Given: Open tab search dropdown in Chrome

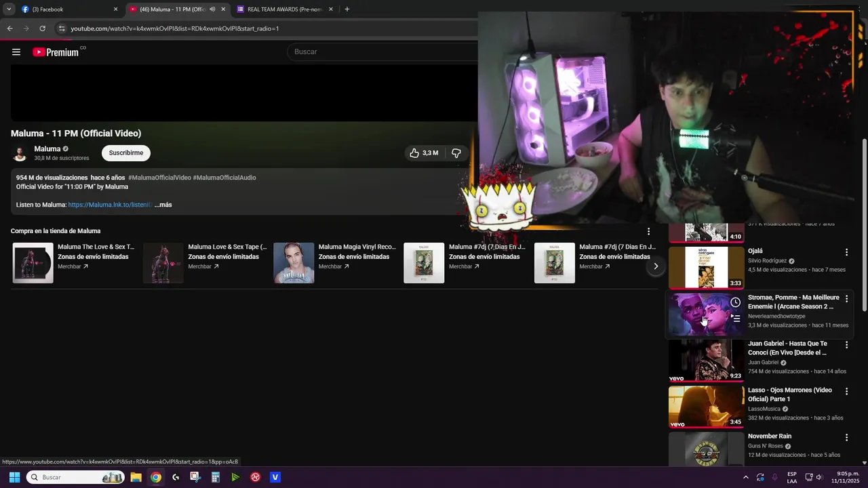Looking at the screenshot, I should coord(9,9).
